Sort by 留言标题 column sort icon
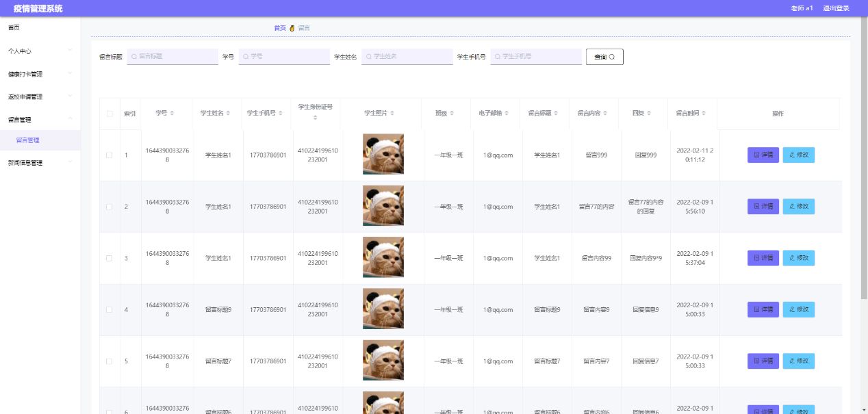This screenshot has height=414, width=868. [557, 113]
